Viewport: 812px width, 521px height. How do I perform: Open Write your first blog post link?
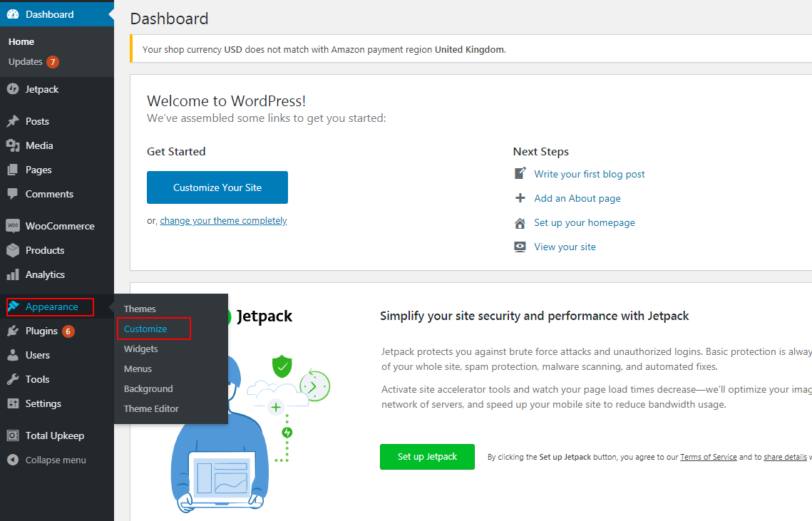590,174
